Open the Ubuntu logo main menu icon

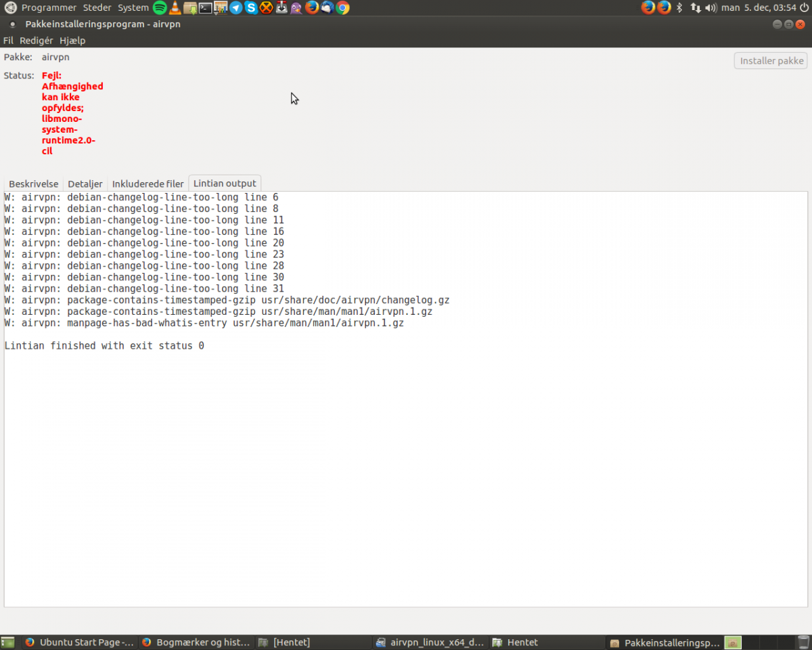10,7
